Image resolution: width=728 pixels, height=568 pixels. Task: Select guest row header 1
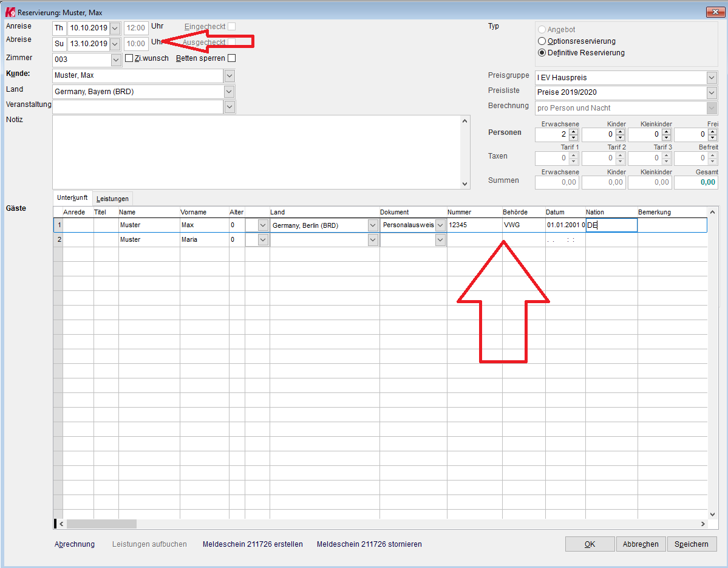point(58,225)
